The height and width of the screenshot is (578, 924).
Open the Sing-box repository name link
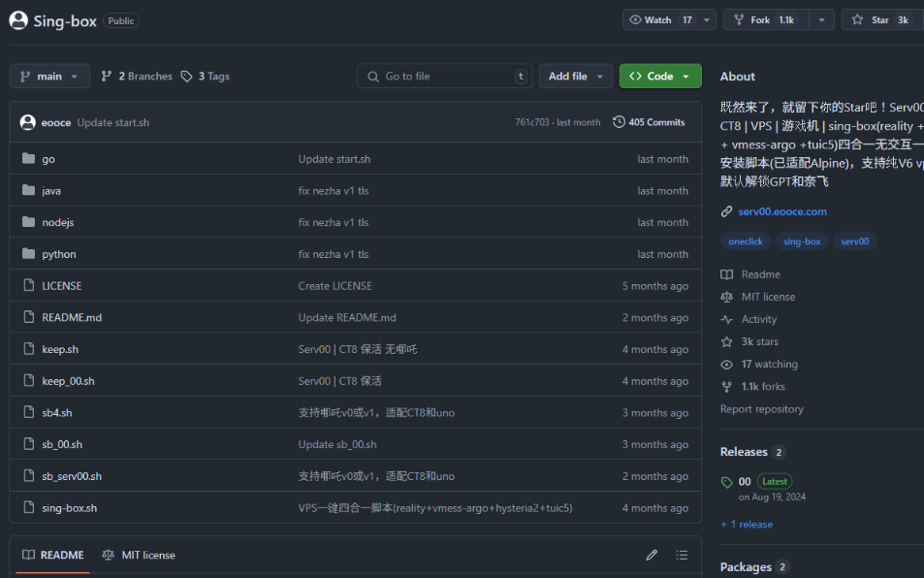click(x=65, y=20)
